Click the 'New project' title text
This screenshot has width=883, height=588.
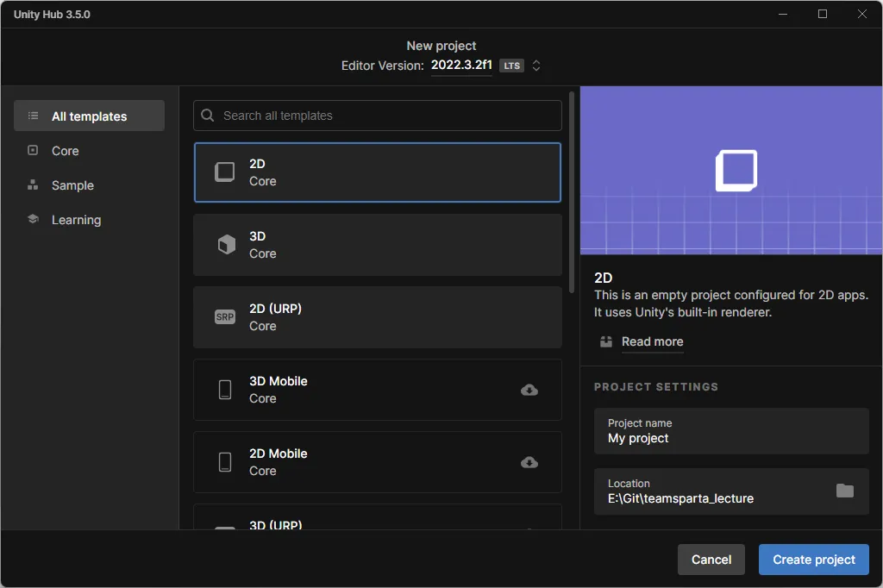(x=441, y=46)
